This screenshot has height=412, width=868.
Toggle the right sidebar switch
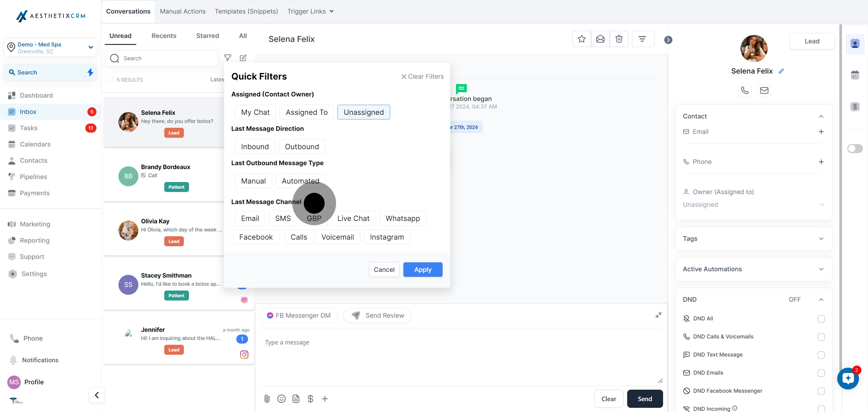(854, 149)
